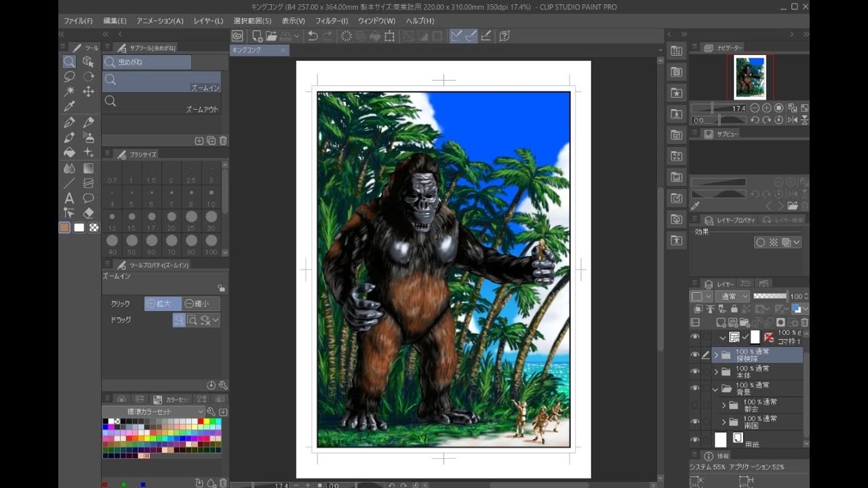Hide the 背景 layer folder
Image resolution: width=868 pixels, height=488 pixels.
(694, 388)
